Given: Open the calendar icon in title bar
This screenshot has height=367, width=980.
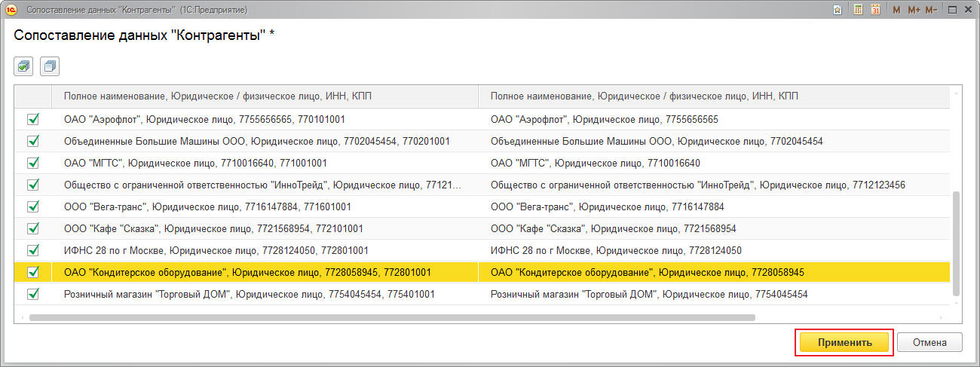Looking at the screenshot, I should pos(875,10).
